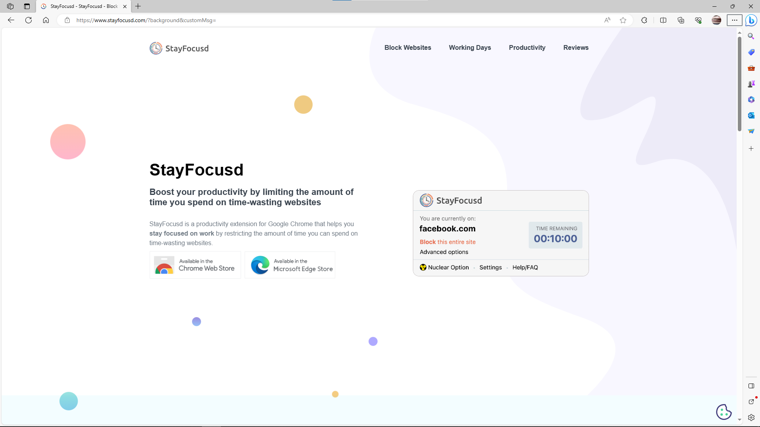Open the user profile avatar

tap(716, 20)
